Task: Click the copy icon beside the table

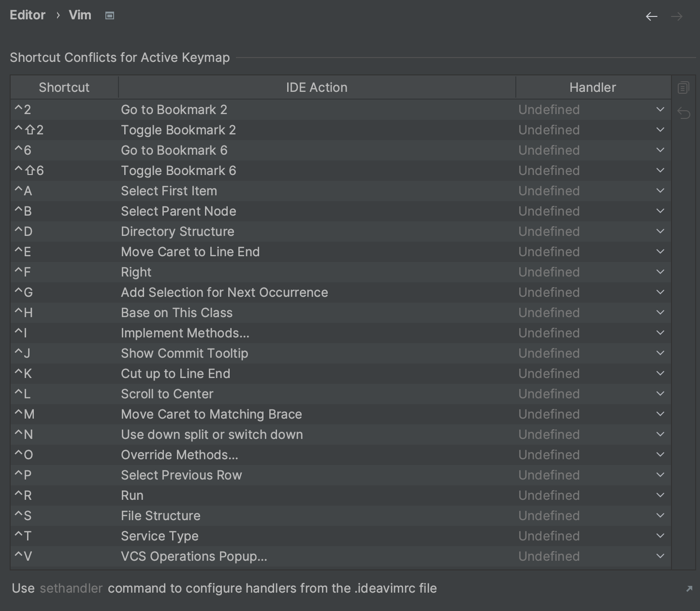Action: click(x=683, y=88)
